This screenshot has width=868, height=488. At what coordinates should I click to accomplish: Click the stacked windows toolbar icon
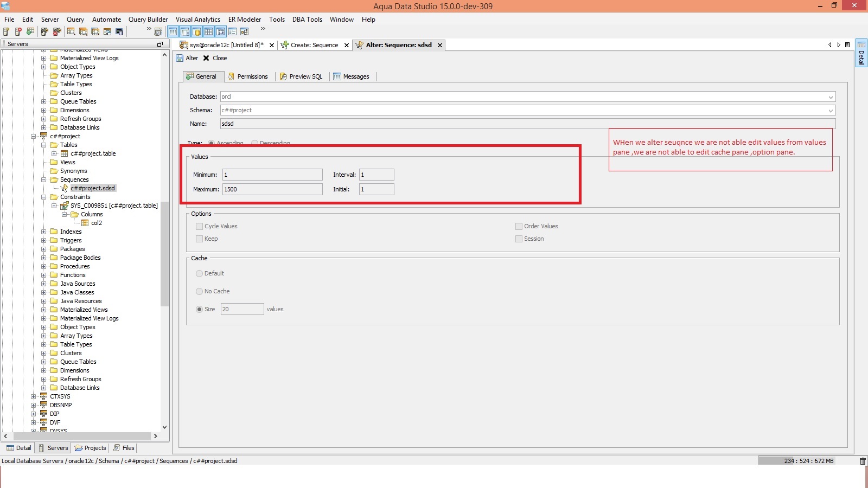[x=107, y=31]
